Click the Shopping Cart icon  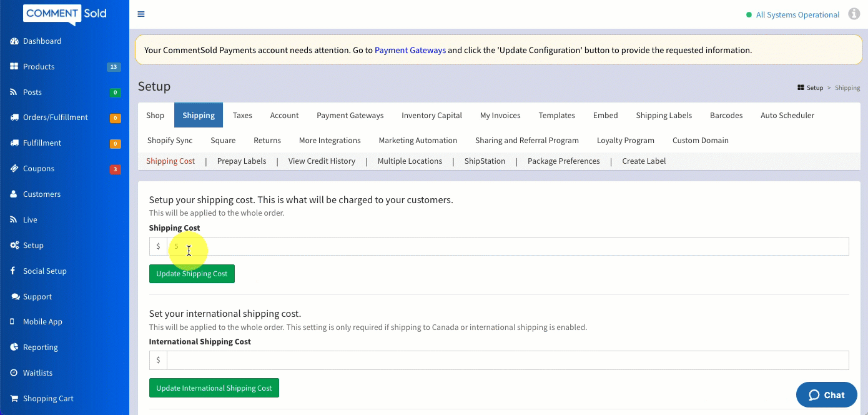point(14,399)
